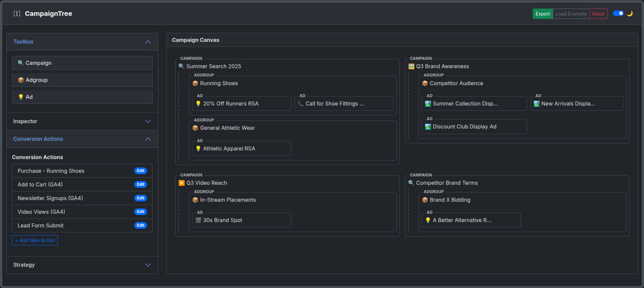The width and height of the screenshot is (644, 288).
Task: Click the lightbulb icon of A Better Alternative ad
Action: point(428,220)
